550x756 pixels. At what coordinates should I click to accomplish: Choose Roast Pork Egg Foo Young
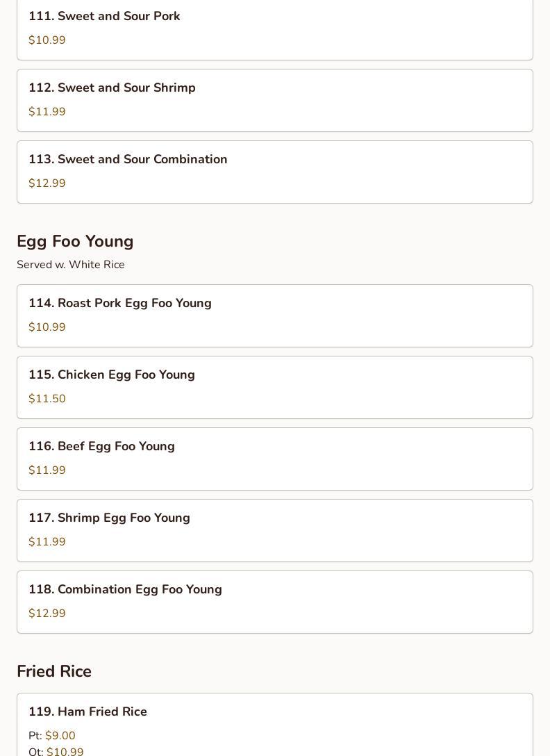(120, 303)
